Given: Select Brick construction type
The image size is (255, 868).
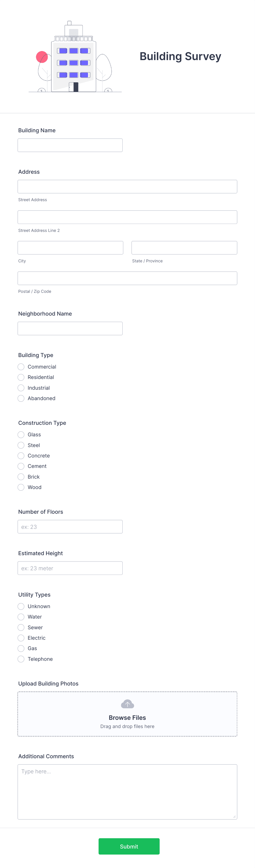Looking at the screenshot, I should click(x=21, y=477).
